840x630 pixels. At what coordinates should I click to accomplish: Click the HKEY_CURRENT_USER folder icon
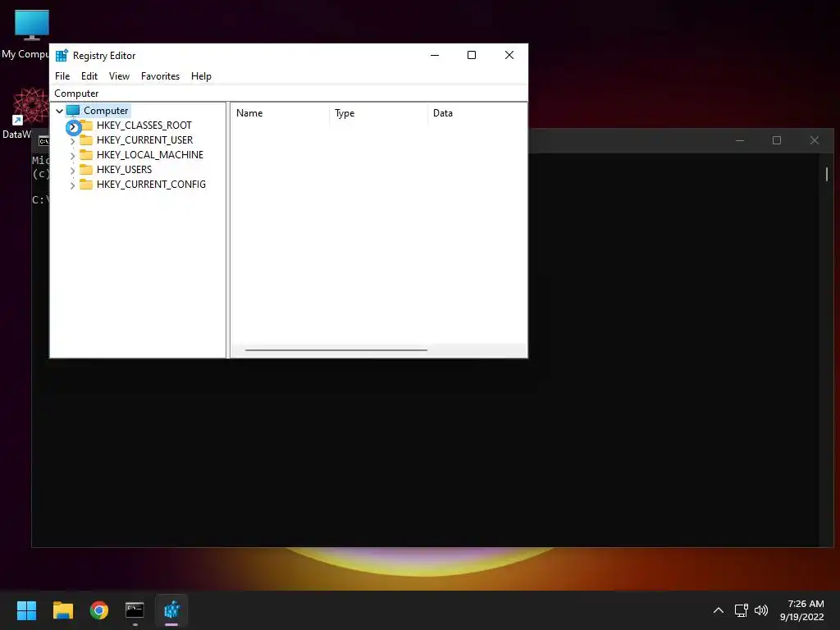(86, 139)
